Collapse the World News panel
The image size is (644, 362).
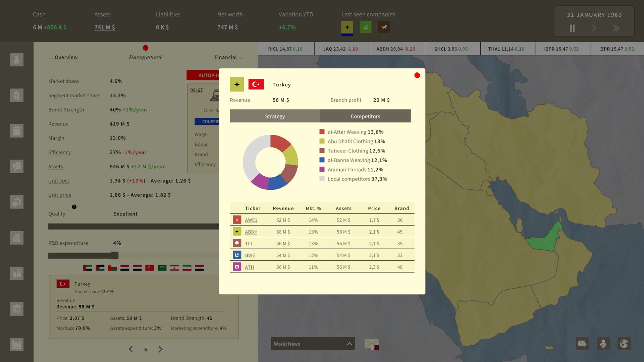point(349,344)
